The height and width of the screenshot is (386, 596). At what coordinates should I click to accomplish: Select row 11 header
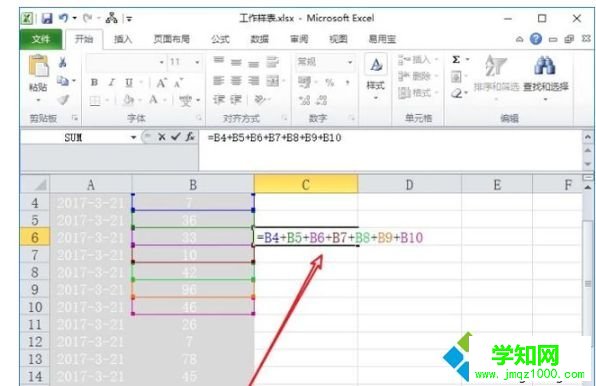pos(35,325)
